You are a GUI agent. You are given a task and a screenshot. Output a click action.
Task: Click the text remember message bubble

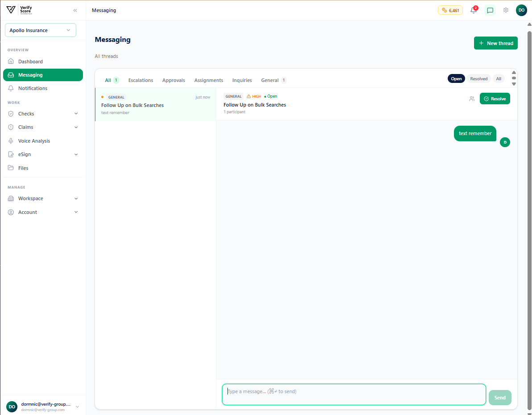[475, 134]
